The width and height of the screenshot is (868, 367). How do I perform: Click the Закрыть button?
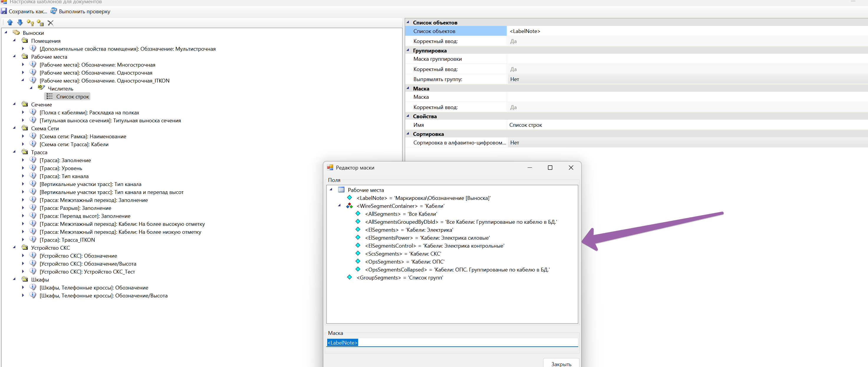[x=561, y=363]
